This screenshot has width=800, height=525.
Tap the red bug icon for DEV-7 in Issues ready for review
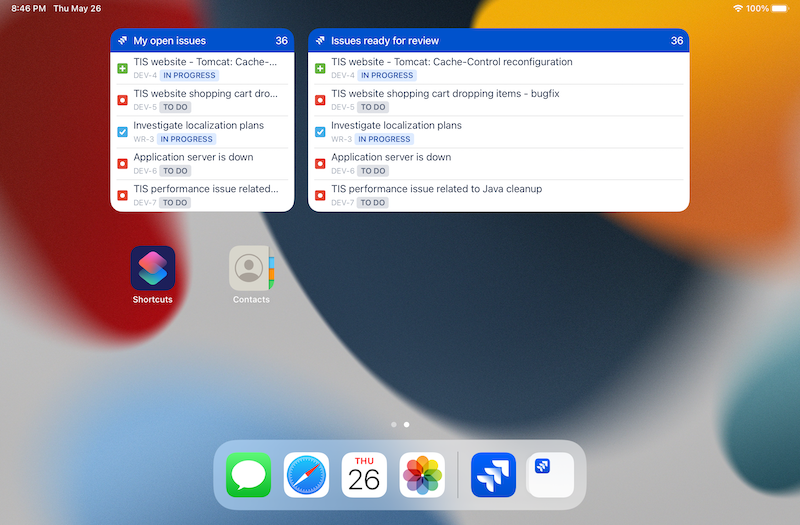click(x=320, y=195)
